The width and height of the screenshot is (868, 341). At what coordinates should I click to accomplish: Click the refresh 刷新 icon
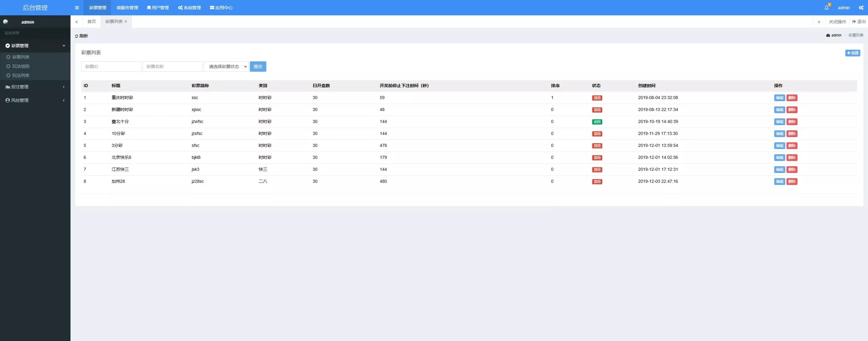pyautogui.click(x=77, y=36)
